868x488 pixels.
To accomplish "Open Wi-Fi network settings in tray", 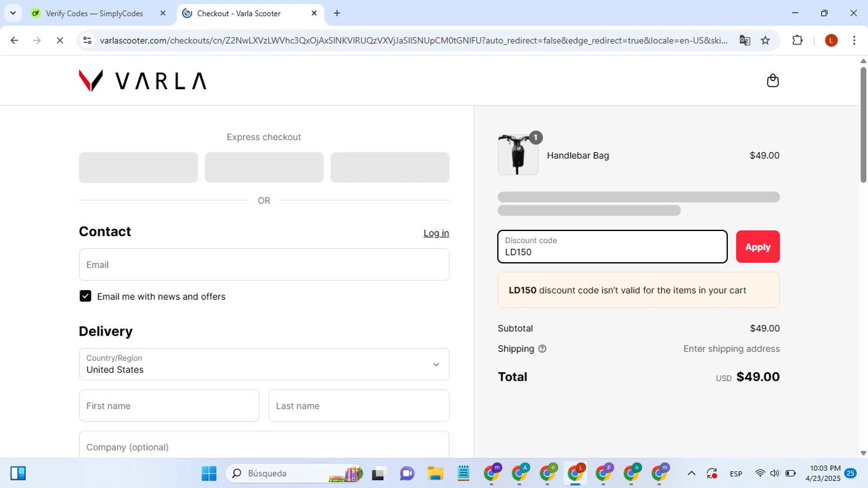I will [760, 474].
